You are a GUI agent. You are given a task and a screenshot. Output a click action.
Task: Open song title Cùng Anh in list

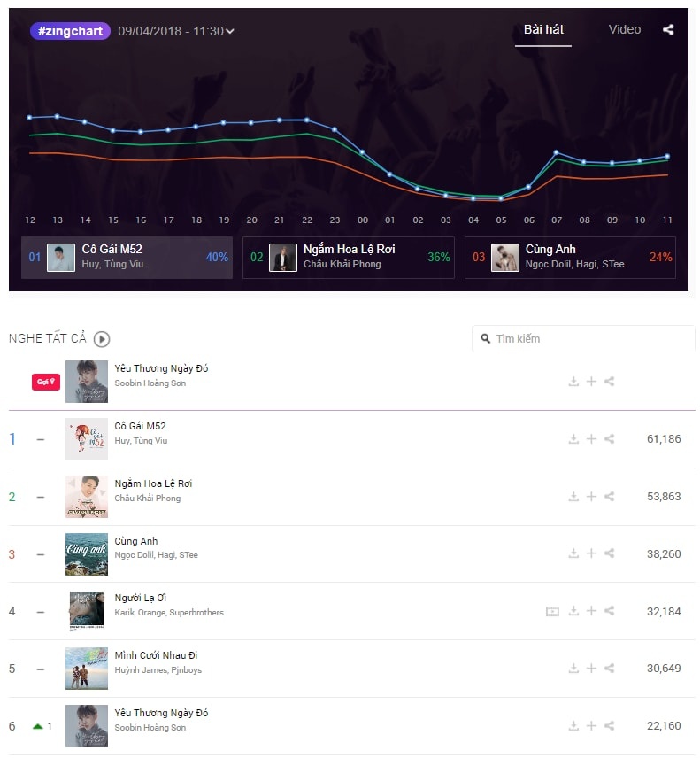click(135, 541)
